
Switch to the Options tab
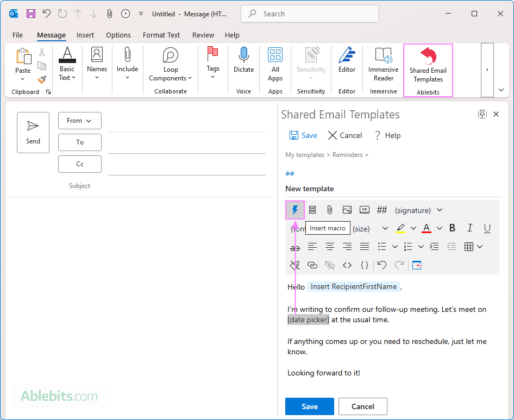[118, 35]
